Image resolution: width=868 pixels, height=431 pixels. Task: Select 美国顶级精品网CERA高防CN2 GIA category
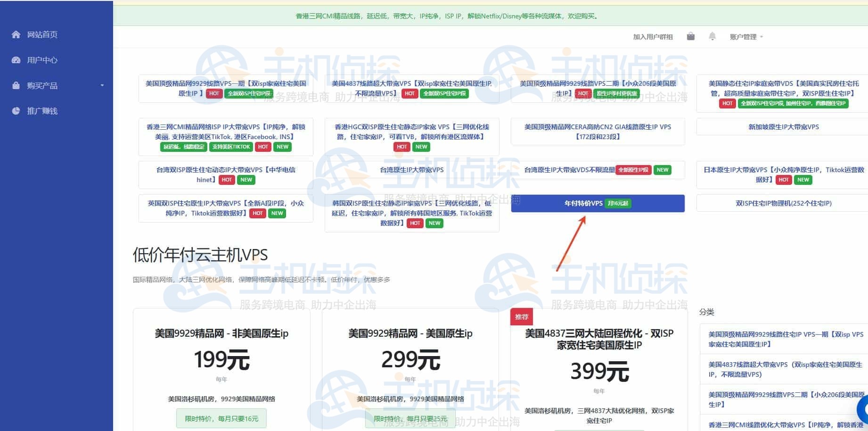tap(598, 132)
